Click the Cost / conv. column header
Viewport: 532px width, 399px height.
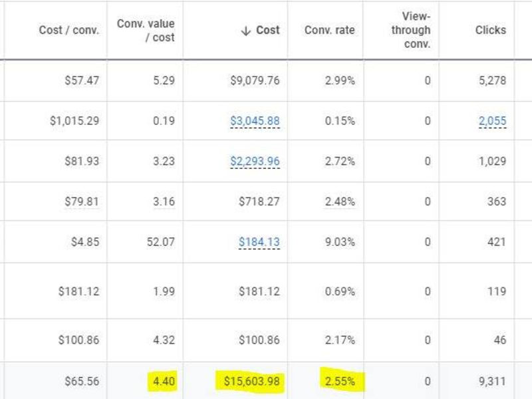[x=69, y=30]
